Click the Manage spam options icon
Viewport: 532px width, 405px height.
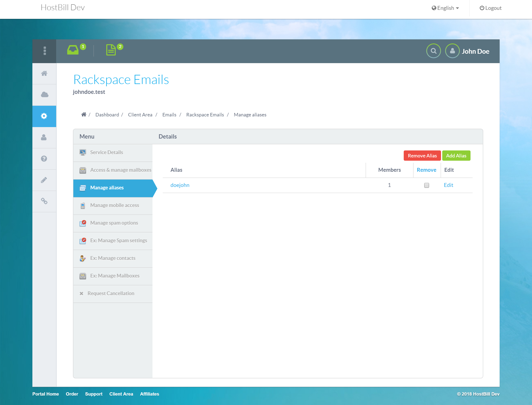click(83, 223)
